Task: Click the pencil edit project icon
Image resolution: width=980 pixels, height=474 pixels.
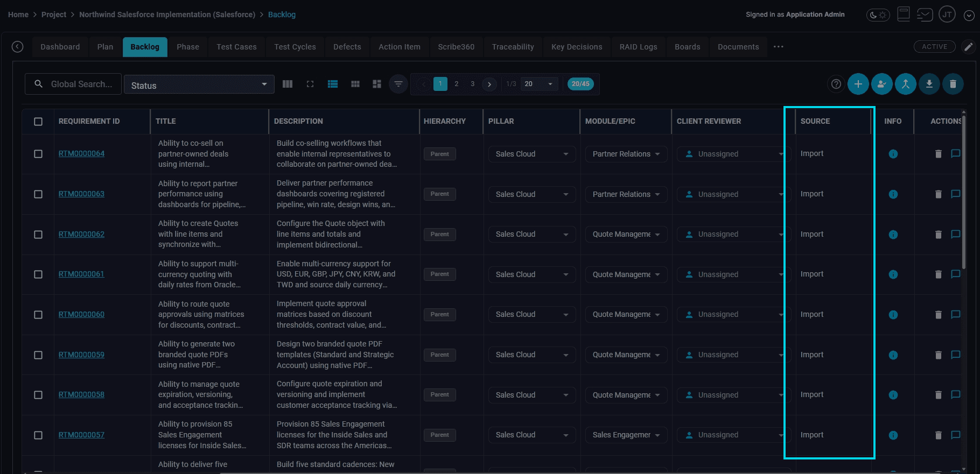Action: point(968,47)
